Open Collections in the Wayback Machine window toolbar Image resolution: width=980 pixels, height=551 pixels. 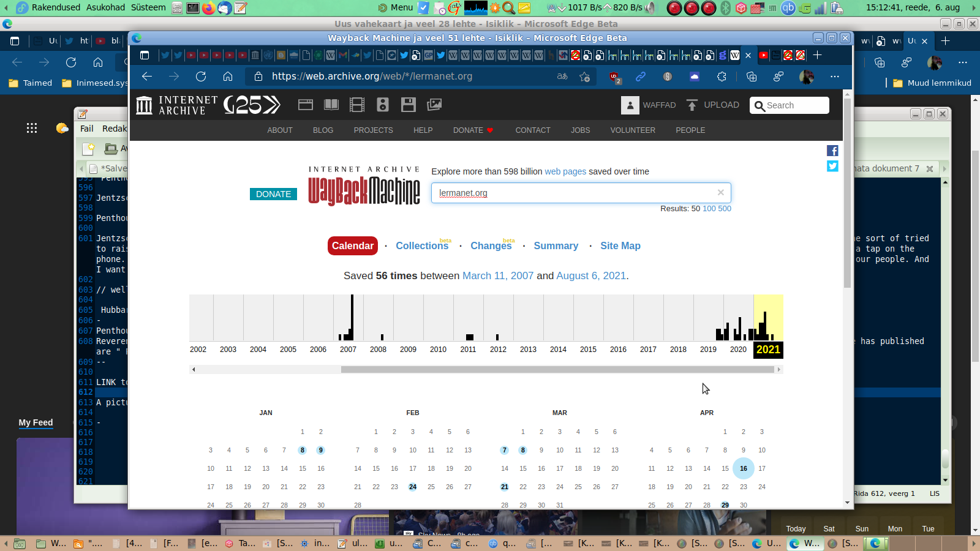pyautogui.click(x=752, y=77)
